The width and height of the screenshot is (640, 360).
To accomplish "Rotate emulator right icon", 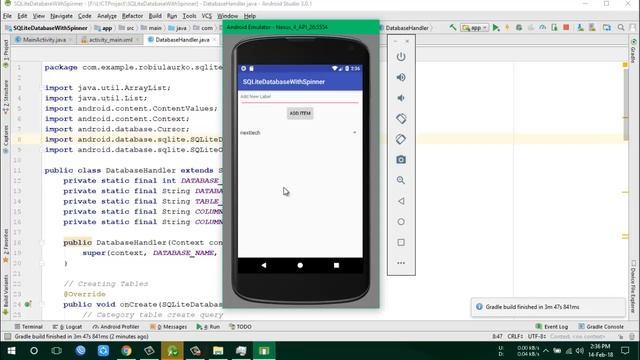I will (x=401, y=139).
